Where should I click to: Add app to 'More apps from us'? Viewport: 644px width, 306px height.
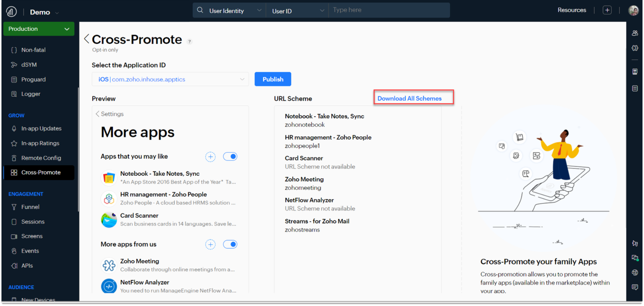coord(210,245)
